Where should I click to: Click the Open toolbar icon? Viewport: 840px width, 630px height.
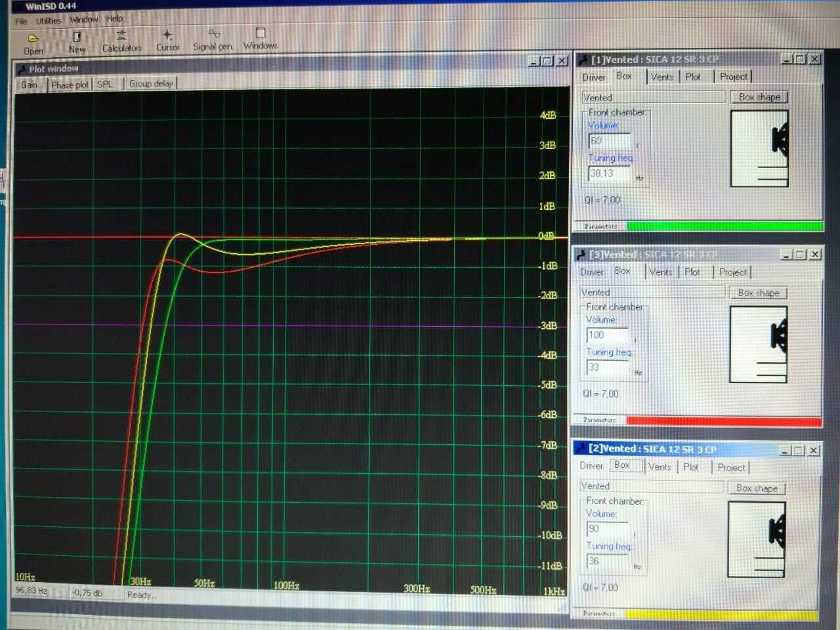[x=33, y=44]
